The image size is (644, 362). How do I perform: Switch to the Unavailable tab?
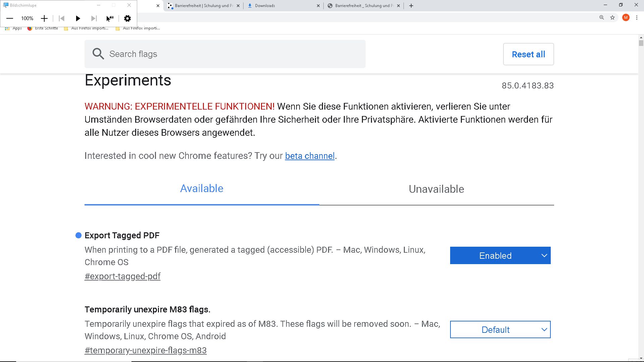coord(436,189)
